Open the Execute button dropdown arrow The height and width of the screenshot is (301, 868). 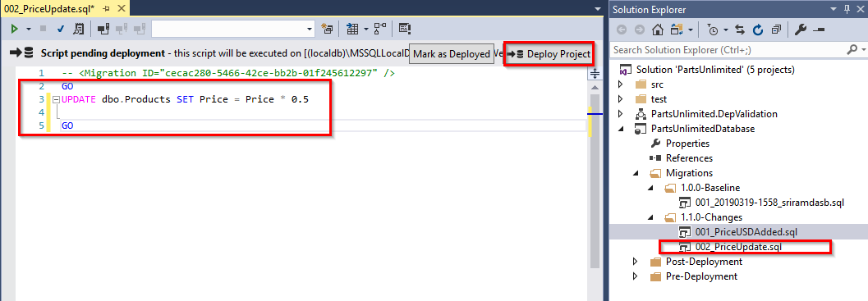[x=28, y=29]
